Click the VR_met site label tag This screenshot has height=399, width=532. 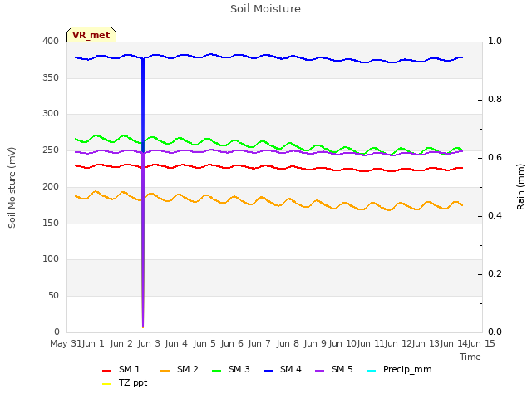coord(91,35)
